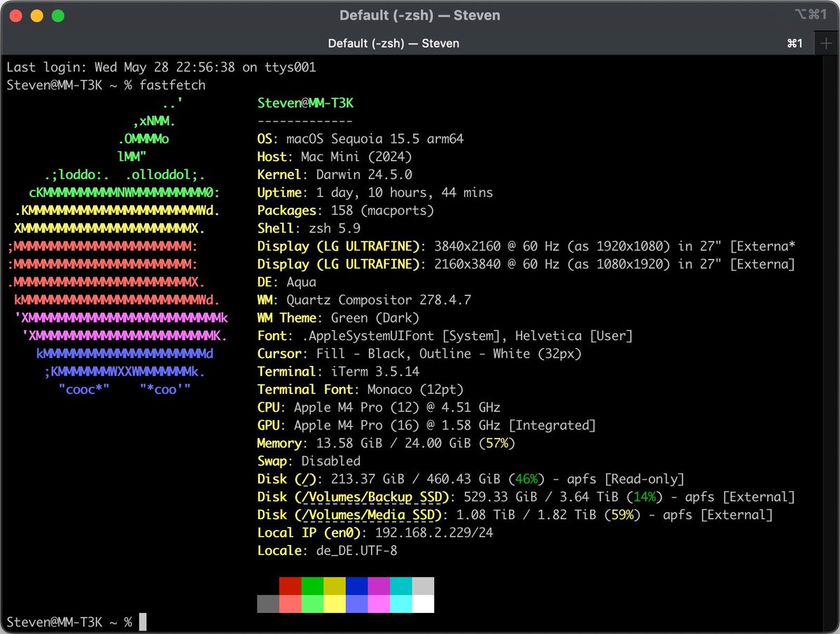Screen dimensions: 840x634
Task: Click the 'Green (Dark)' WM Theme value
Action: pyautogui.click(x=374, y=318)
